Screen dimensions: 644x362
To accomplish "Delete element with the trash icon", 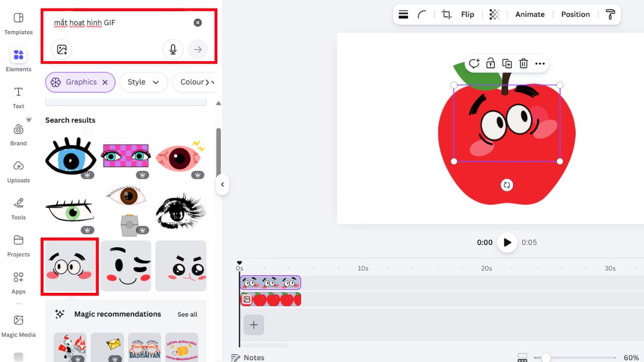I will [x=523, y=64].
